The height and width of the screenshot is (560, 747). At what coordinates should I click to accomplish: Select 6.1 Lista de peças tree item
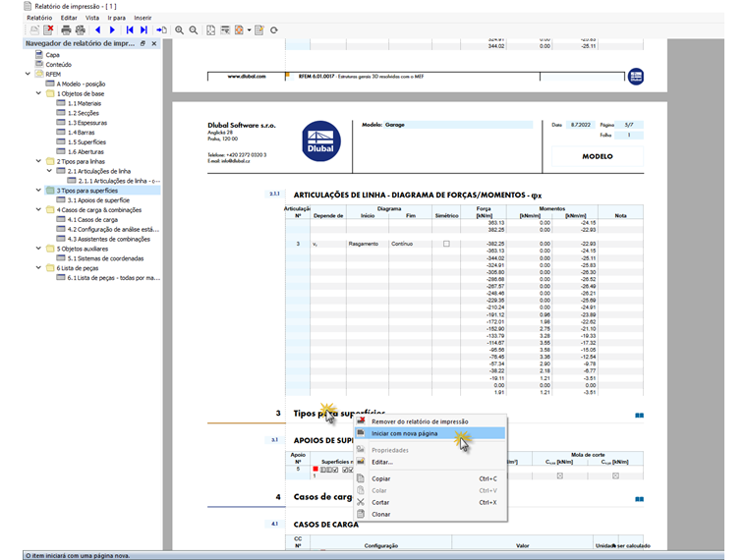click(x=114, y=278)
